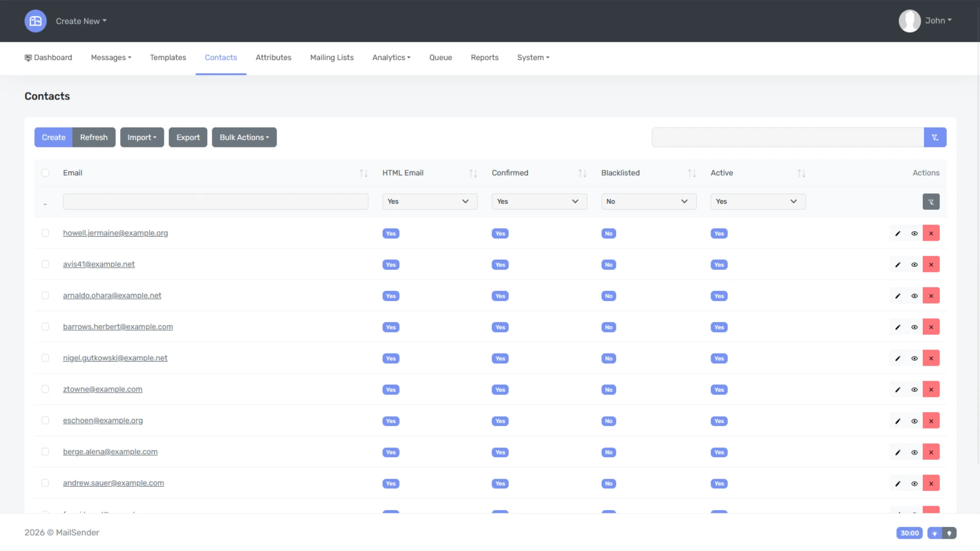980x551 pixels.
Task: Delete contact berge.alena@example.com
Action: click(930, 452)
